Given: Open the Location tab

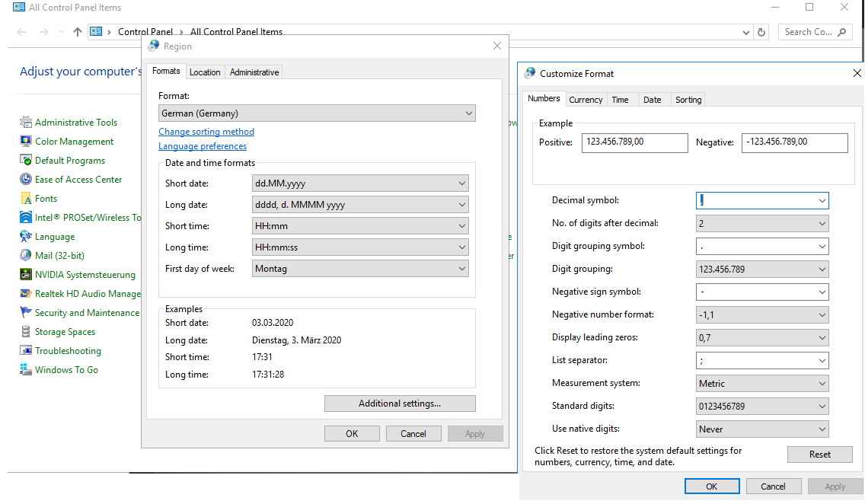Looking at the screenshot, I should point(205,72).
